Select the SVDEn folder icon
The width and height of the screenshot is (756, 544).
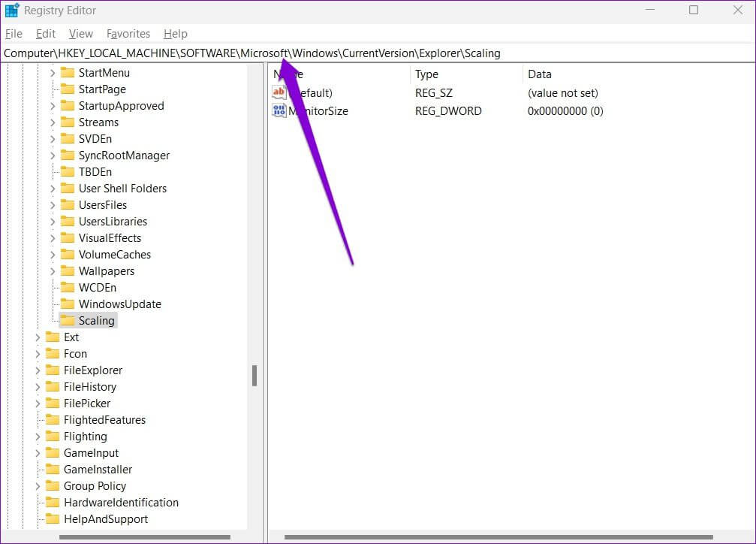[x=68, y=138]
